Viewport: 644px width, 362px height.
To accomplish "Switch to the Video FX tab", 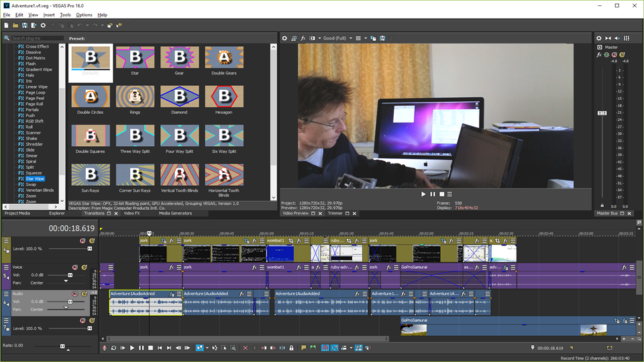I will 132,213.
